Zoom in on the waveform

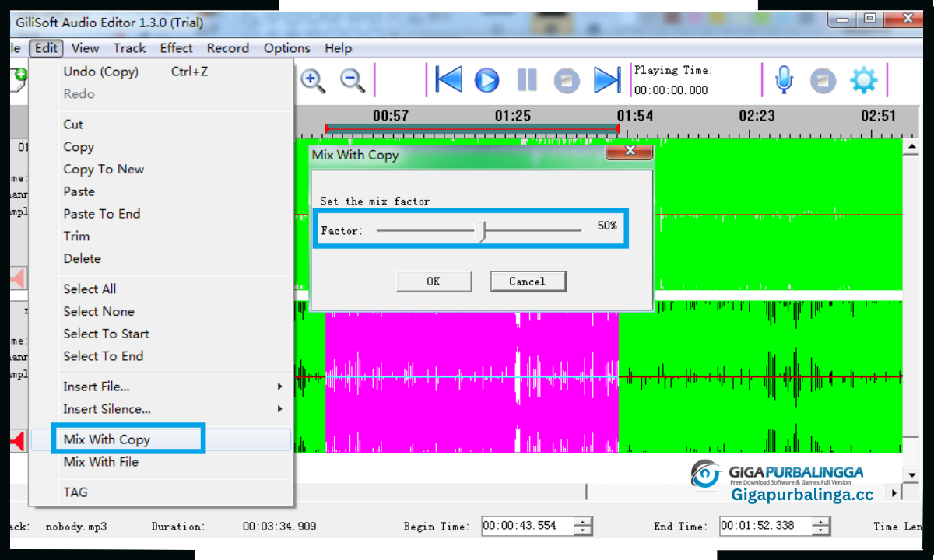[x=313, y=80]
